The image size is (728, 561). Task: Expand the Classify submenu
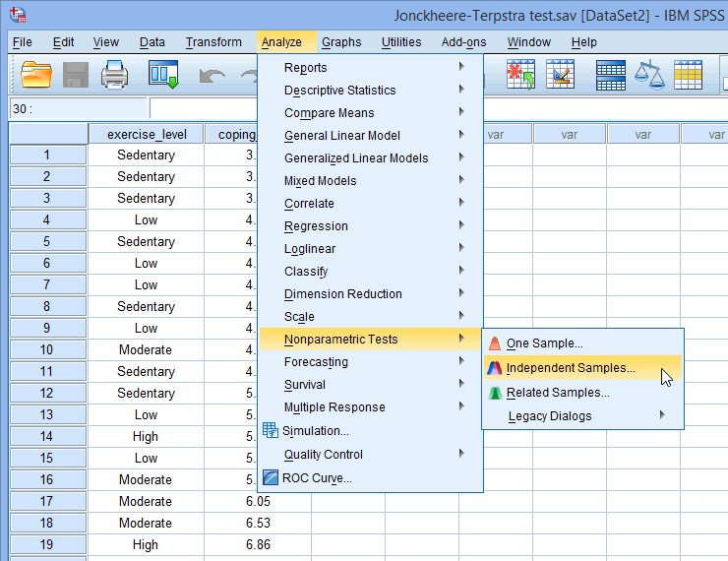(371, 272)
